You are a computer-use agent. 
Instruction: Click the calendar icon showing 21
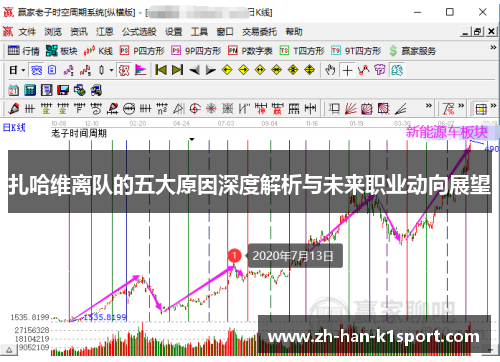coord(13,90)
